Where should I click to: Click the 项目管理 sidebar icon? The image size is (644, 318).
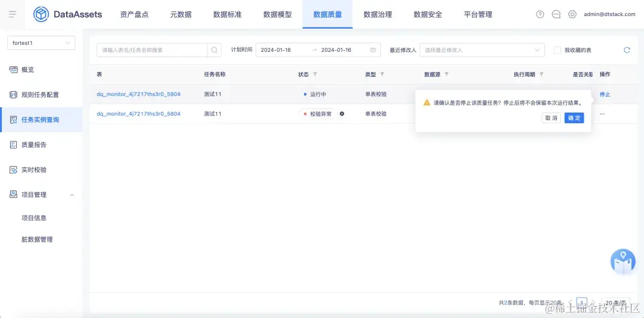click(14, 195)
